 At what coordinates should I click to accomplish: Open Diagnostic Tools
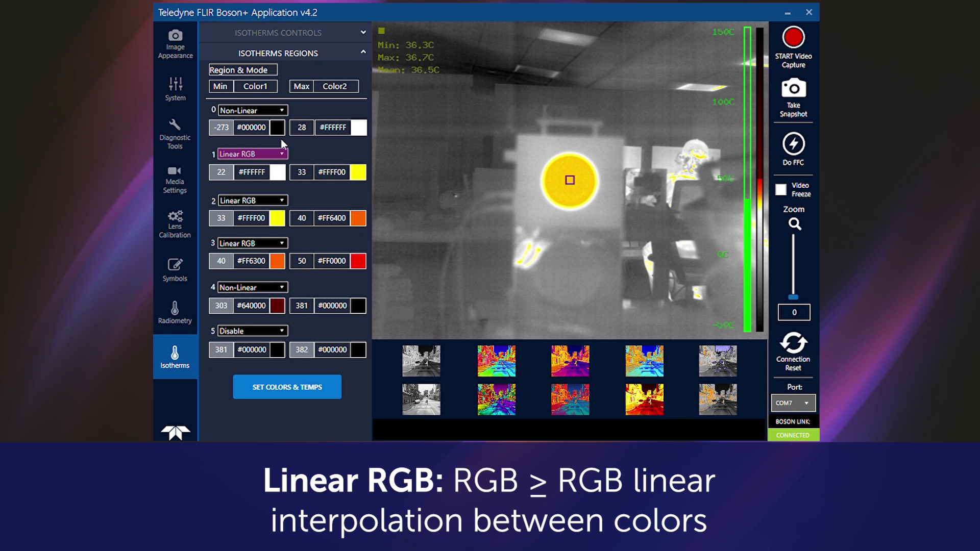point(175,134)
